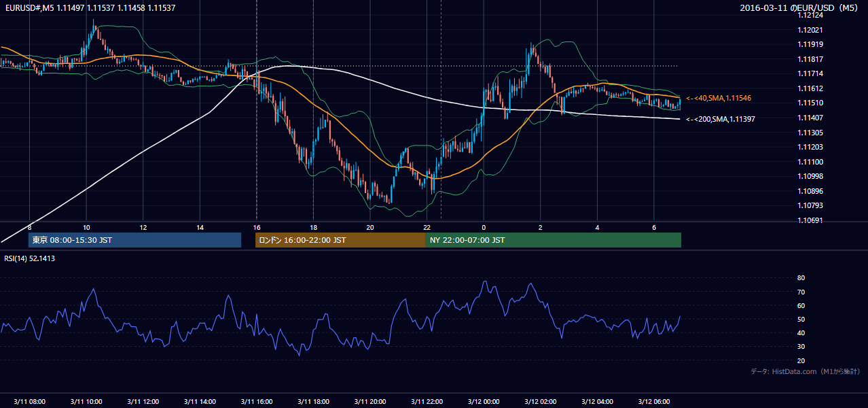Click the 3/12 00:00 time label
The image size is (868, 408).
pyautogui.click(x=484, y=401)
